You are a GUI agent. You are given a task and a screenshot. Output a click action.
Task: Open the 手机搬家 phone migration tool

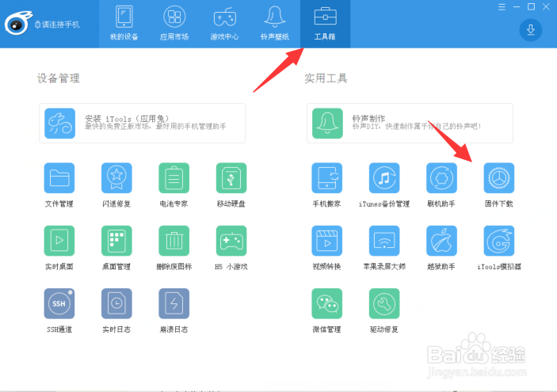[x=326, y=178]
